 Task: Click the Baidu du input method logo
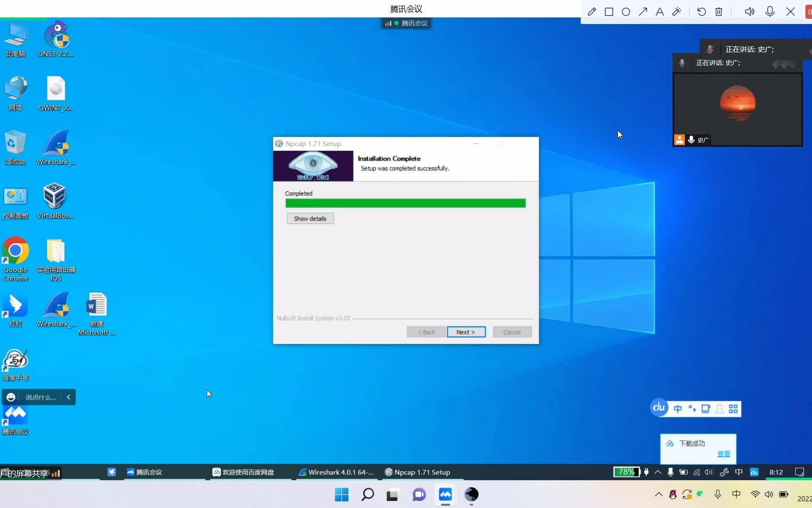point(659,407)
